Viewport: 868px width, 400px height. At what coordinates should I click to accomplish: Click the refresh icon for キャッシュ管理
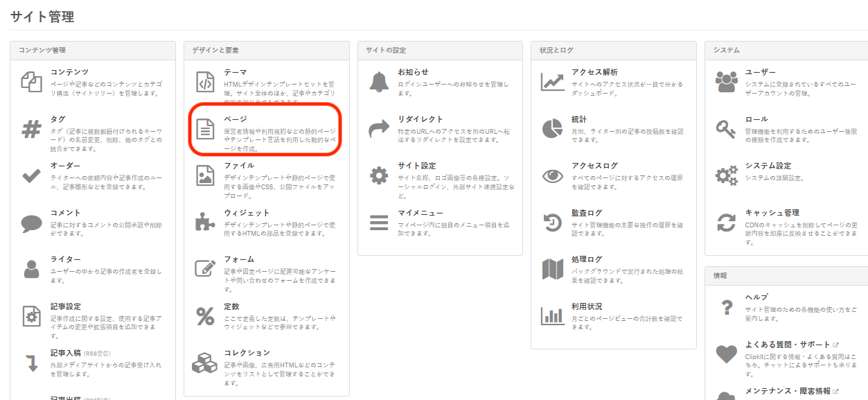(726, 223)
